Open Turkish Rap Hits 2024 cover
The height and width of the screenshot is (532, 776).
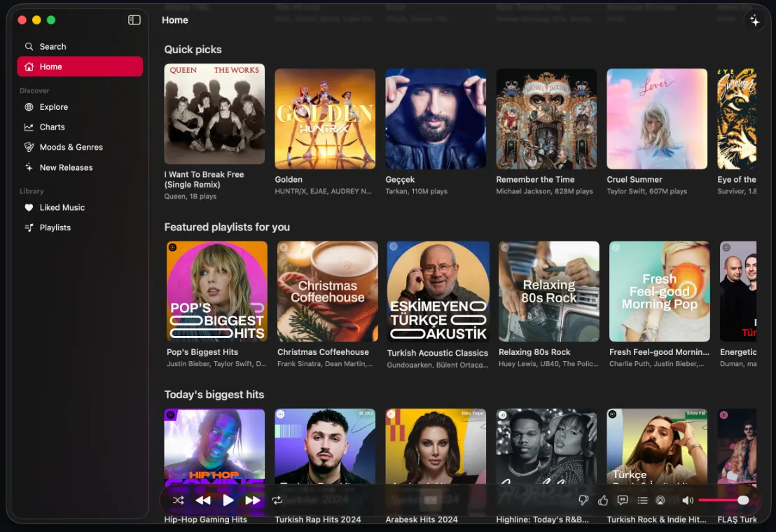(x=325, y=446)
